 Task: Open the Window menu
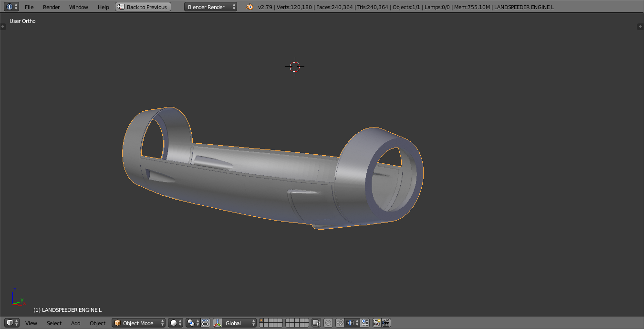coord(79,7)
